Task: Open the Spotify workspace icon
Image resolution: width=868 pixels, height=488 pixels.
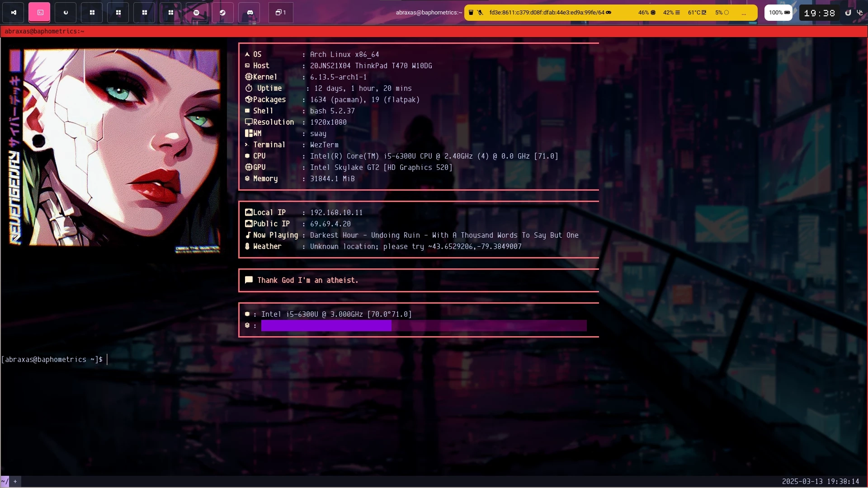Action: tap(196, 13)
